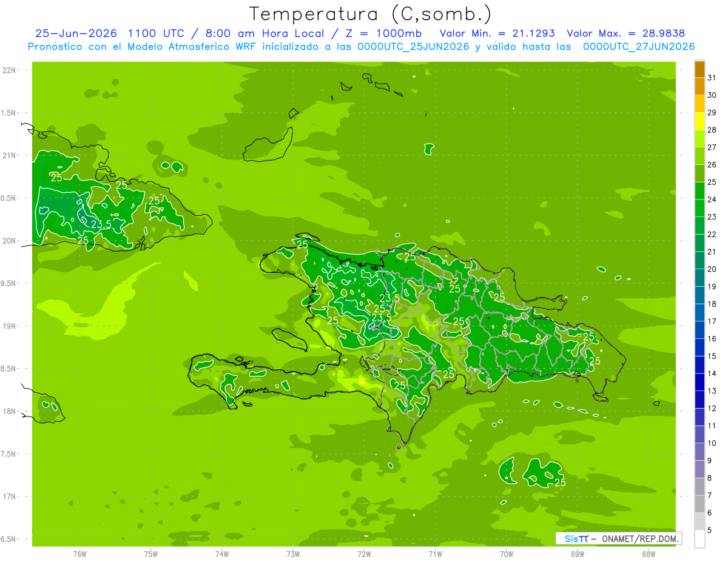728x562 pixels.
Task: Click the '28' value on color legend
Action: 712,130
